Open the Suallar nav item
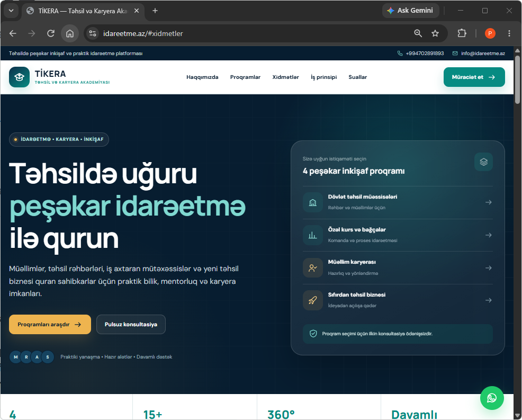Viewport: 522px width, 420px height. [x=357, y=77]
